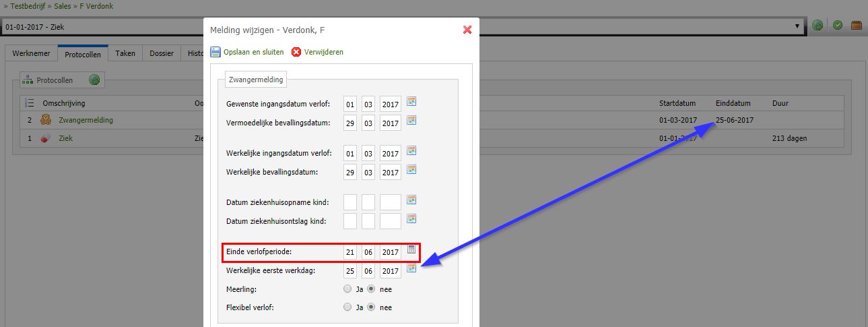Select Ja for Flexibel verlof

[x=347, y=307]
